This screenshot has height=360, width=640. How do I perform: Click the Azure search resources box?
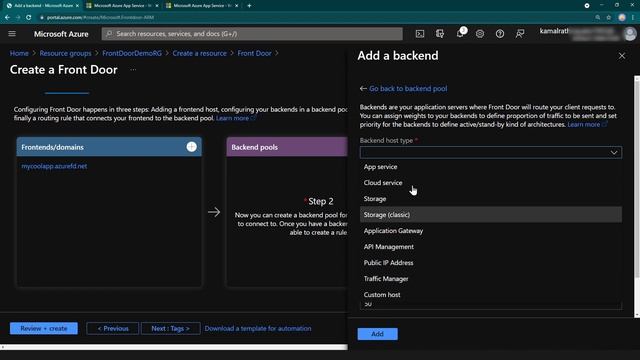pyautogui.click(x=252, y=34)
